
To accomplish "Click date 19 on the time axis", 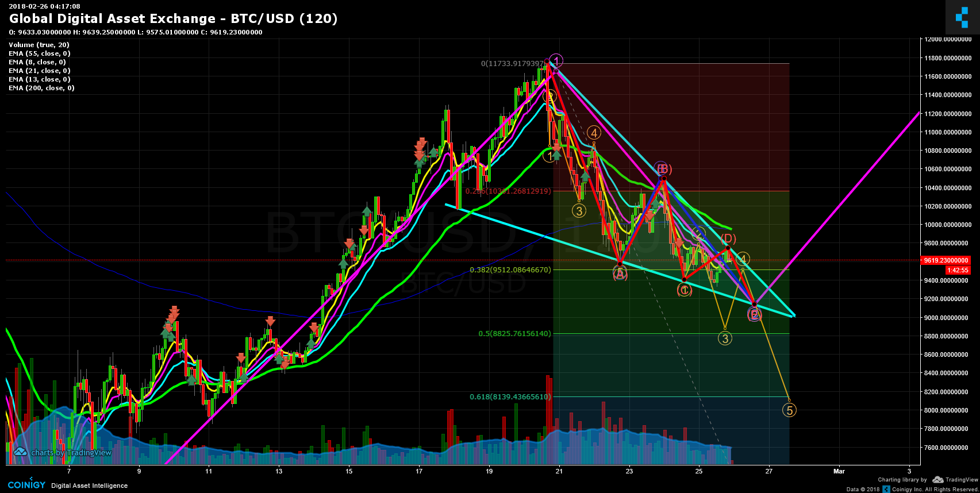I will coord(489,471).
